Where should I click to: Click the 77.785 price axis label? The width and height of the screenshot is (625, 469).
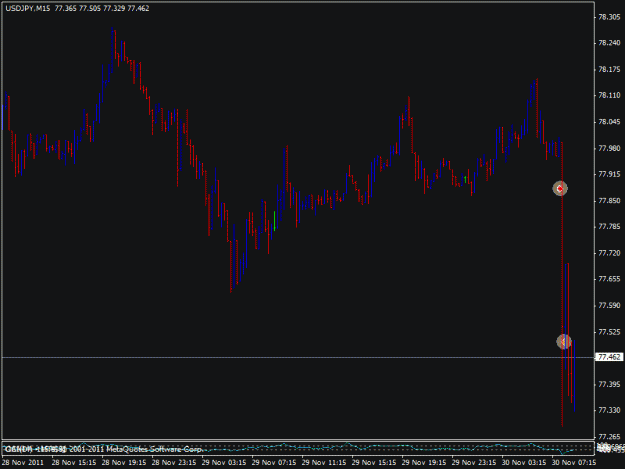click(609, 227)
